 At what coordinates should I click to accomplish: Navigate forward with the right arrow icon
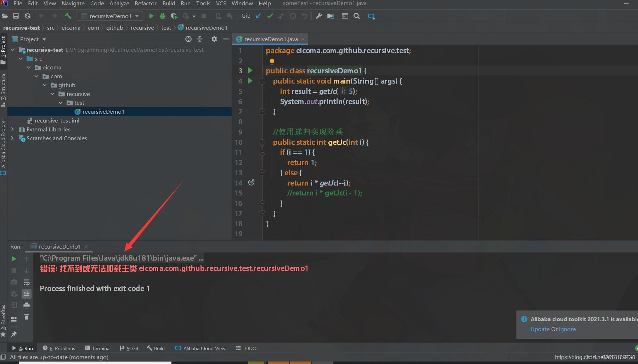pyautogui.click(x=54, y=16)
